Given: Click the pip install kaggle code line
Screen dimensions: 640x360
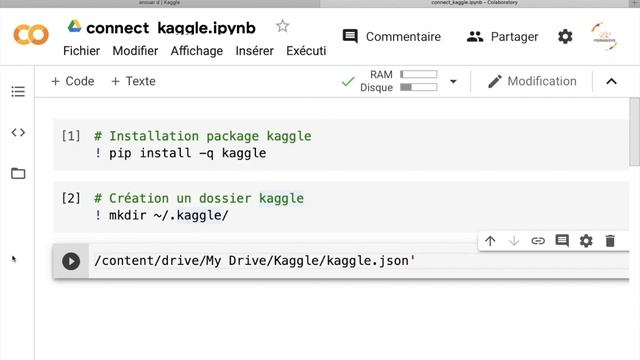Looking at the screenshot, I should pos(181,153).
